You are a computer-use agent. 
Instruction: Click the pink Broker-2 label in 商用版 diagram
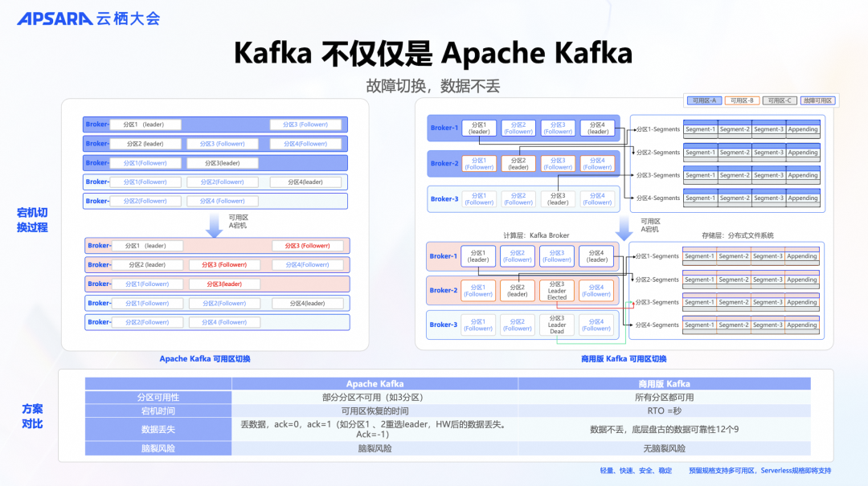(x=444, y=290)
